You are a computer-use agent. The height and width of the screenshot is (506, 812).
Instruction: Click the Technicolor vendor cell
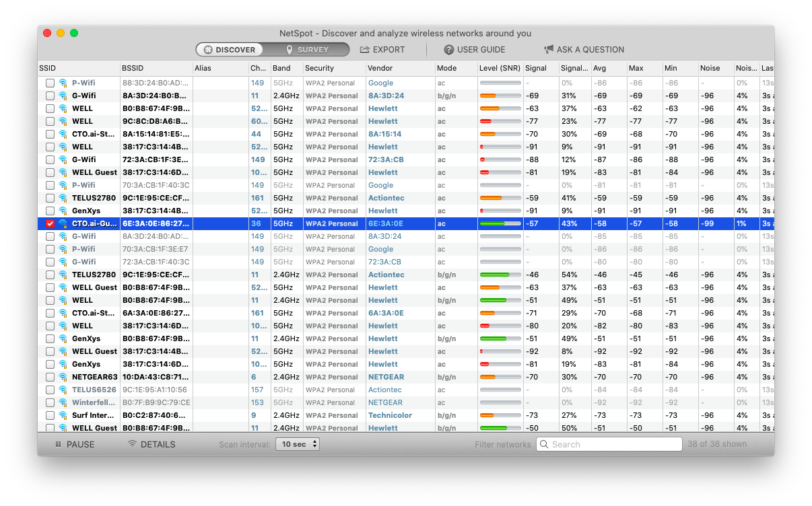coord(391,415)
